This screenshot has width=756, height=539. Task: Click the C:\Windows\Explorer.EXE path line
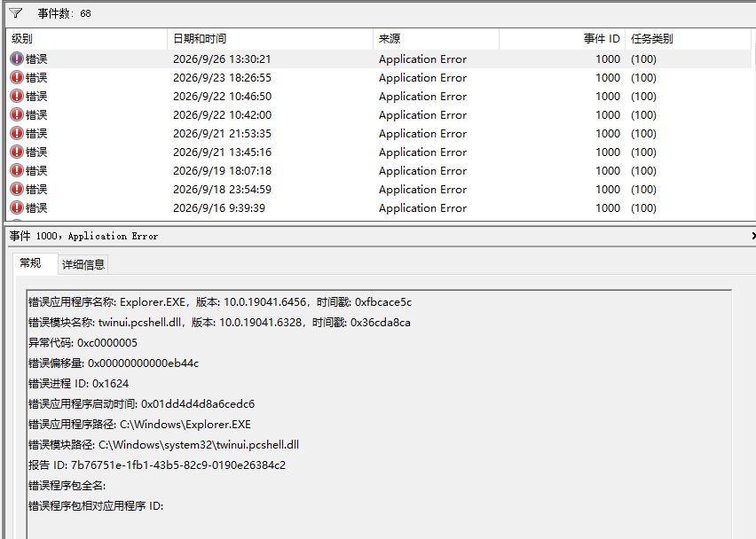pyautogui.click(x=140, y=425)
